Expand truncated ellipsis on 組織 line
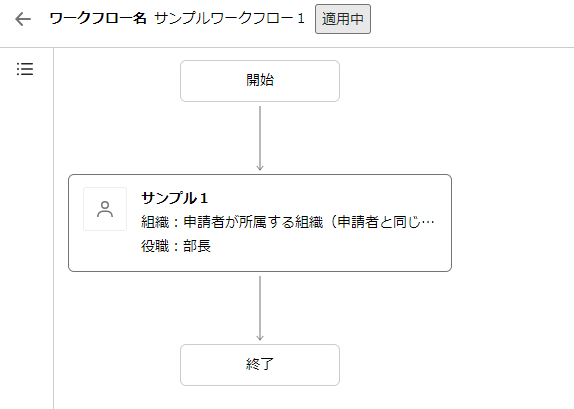Image resolution: width=574 pixels, height=409 pixels. [428, 222]
